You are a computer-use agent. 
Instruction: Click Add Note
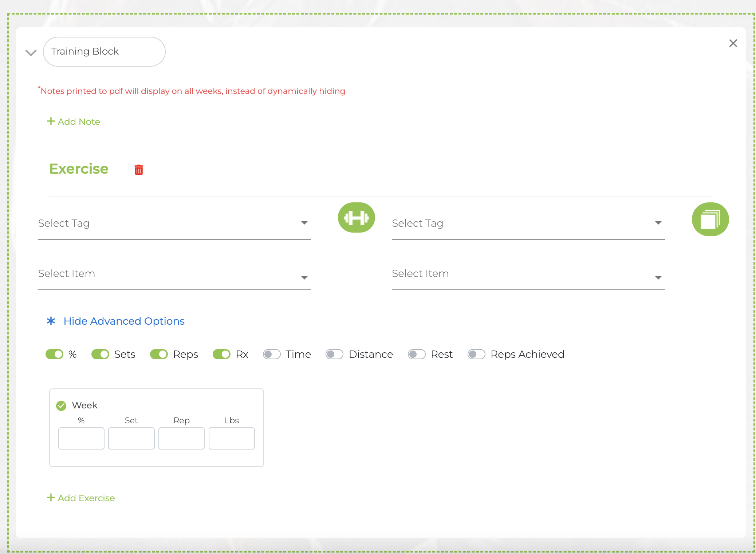click(74, 122)
